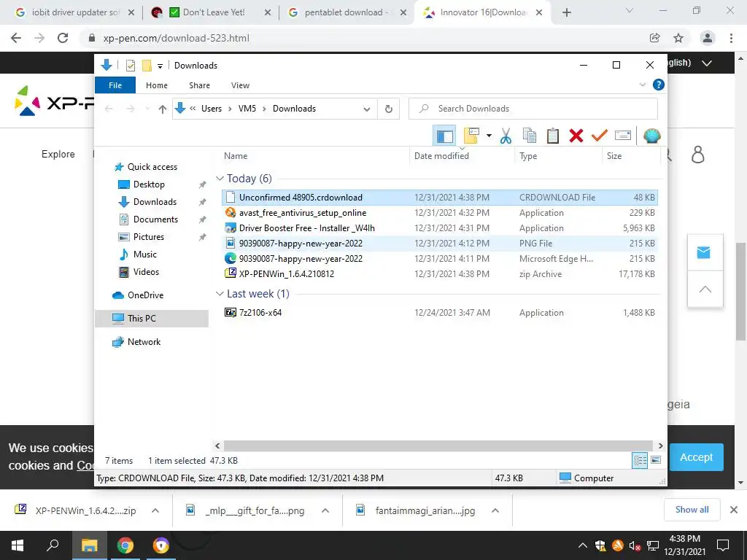Switch to large icons view in status bar
Image resolution: width=747 pixels, height=560 pixels.
pos(656,460)
